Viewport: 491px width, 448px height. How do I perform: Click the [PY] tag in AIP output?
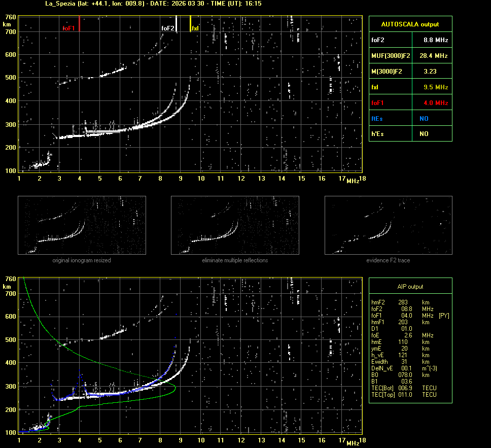point(444,316)
